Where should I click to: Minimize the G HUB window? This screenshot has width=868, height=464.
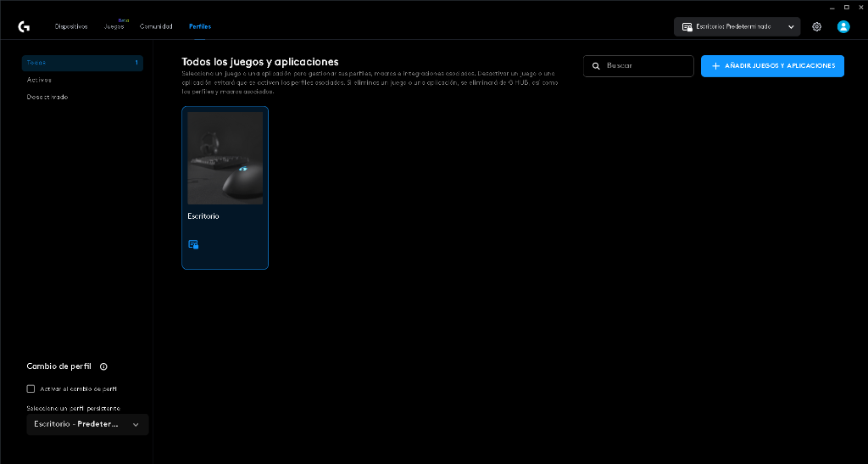[x=832, y=7]
